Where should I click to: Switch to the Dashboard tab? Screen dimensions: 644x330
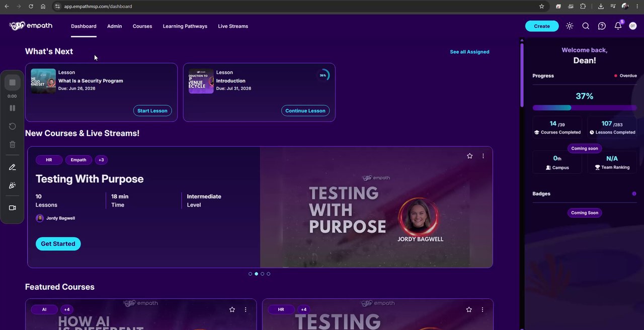(84, 26)
